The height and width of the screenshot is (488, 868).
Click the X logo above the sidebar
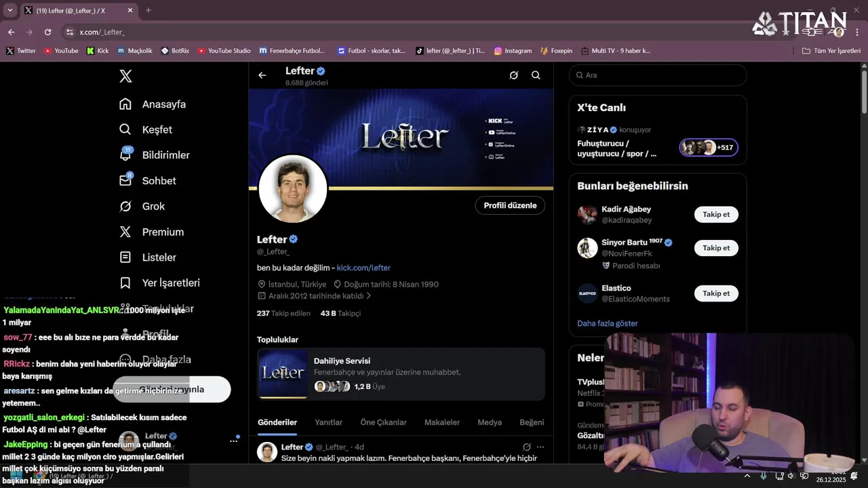pos(125,76)
